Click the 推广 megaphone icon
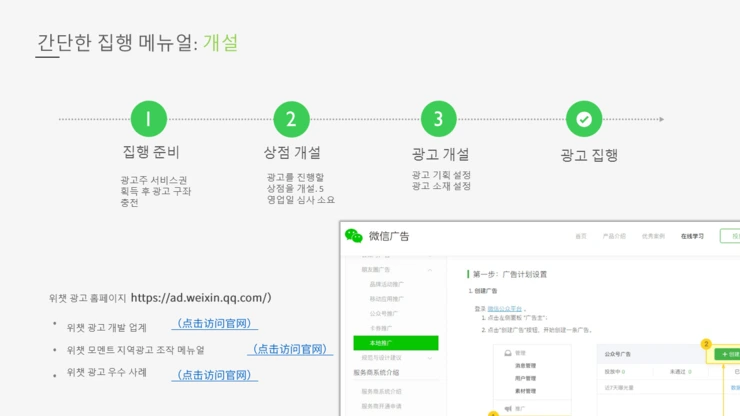 point(508,409)
